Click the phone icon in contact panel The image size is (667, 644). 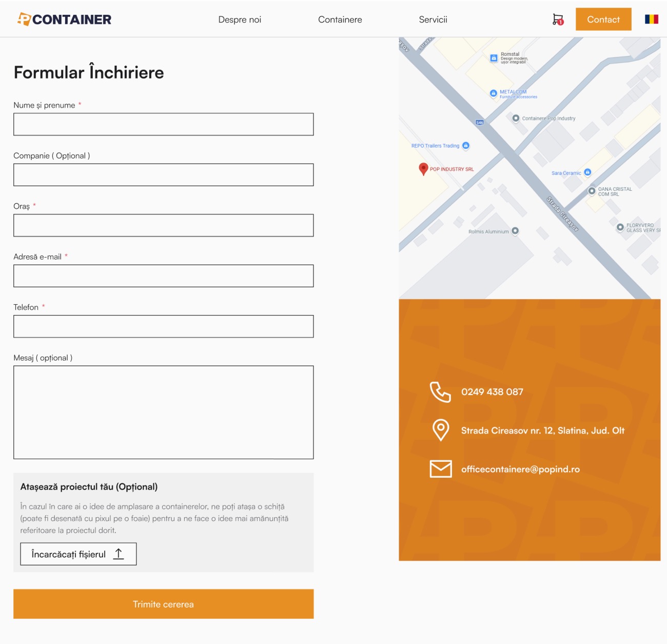click(x=440, y=392)
